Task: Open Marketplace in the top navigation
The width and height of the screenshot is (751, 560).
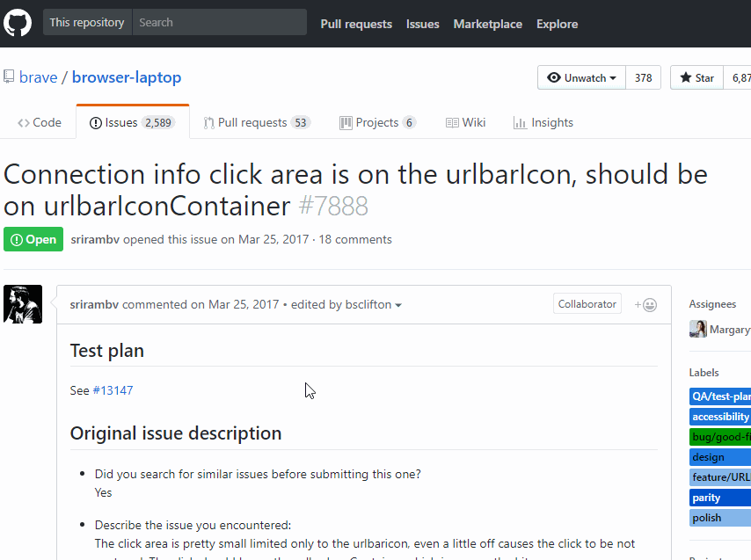Action: [x=487, y=24]
